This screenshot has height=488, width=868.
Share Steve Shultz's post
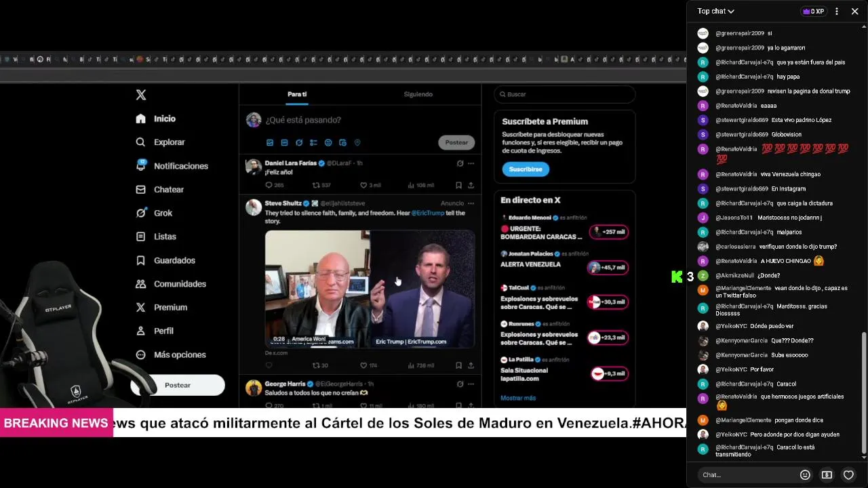471,365
